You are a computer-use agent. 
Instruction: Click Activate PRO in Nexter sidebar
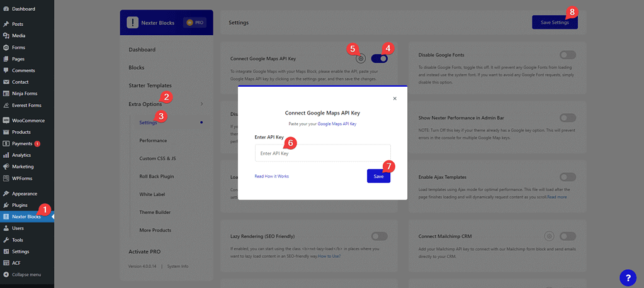[x=145, y=252]
